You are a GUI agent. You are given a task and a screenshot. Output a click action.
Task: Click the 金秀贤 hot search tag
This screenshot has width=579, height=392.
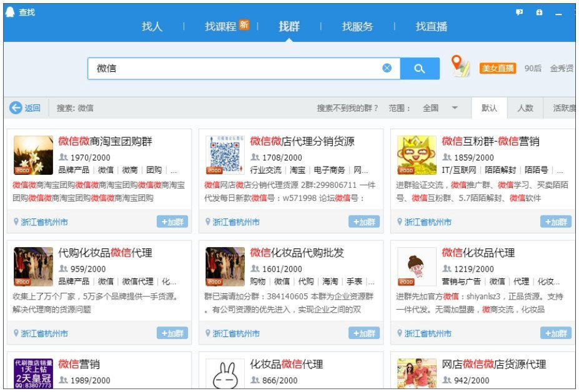[562, 68]
